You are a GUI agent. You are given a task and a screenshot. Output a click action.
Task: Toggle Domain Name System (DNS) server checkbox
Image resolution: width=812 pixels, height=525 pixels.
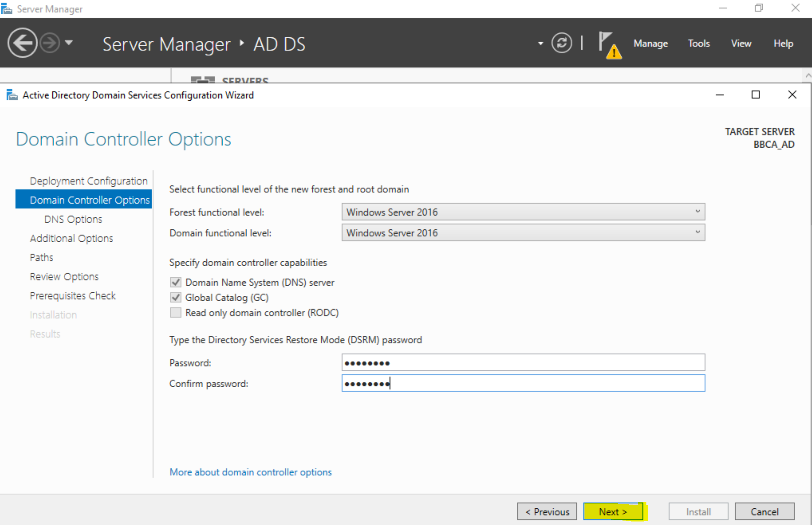click(x=176, y=282)
